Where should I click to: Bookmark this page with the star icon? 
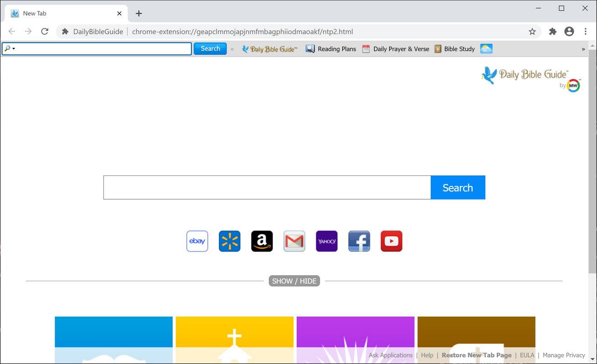pyautogui.click(x=532, y=31)
